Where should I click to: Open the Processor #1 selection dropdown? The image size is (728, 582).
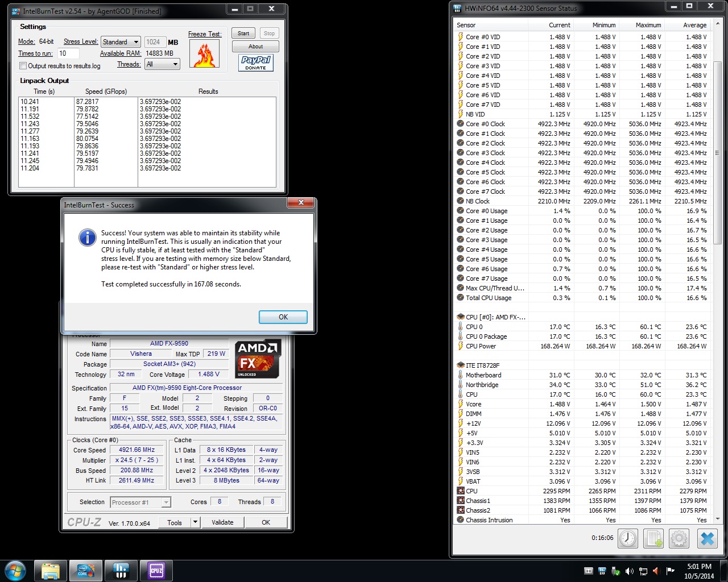click(x=140, y=502)
